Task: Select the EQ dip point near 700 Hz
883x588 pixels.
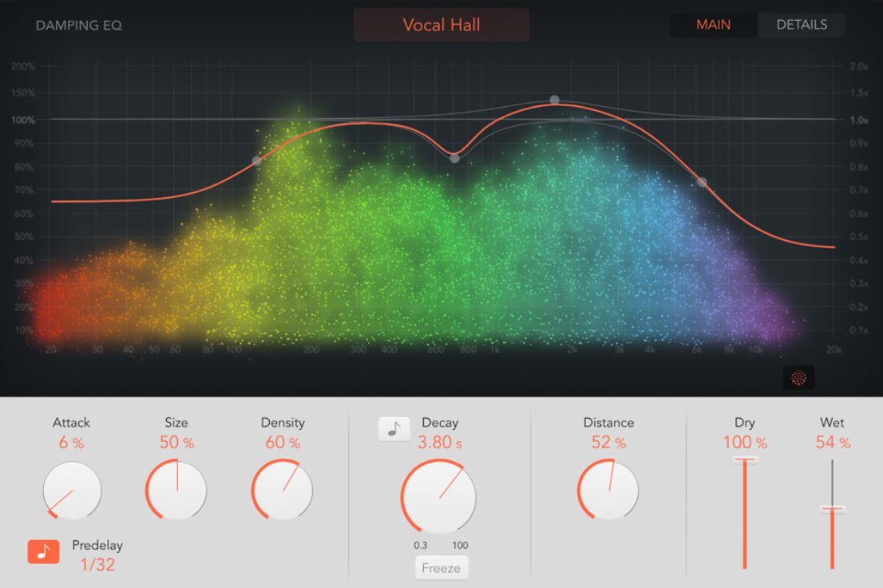Action: click(454, 158)
